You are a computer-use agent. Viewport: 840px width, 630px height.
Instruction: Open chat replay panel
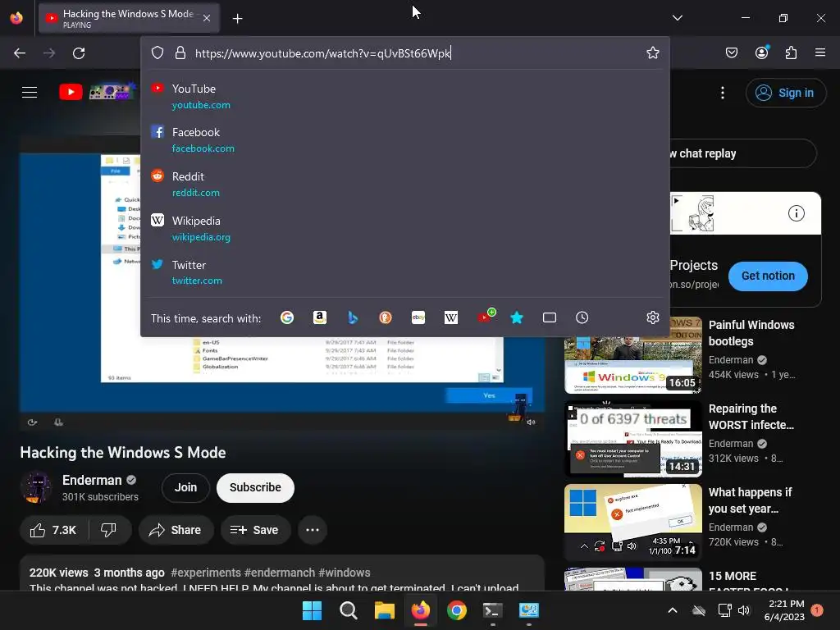coord(742,153)
